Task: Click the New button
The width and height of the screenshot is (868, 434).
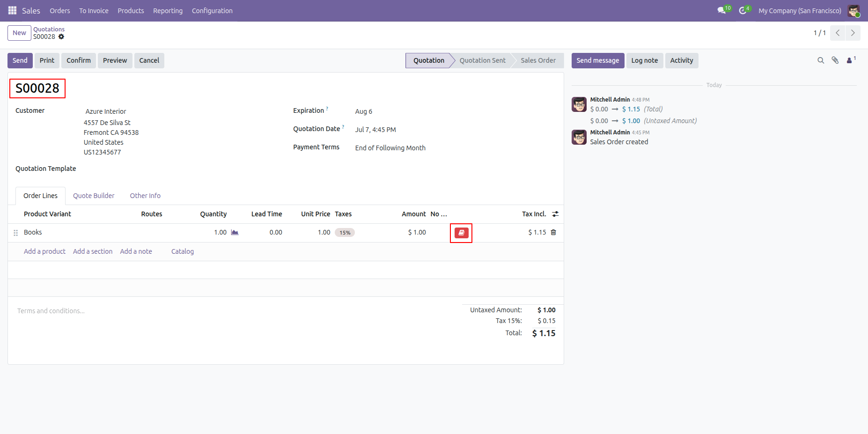Action: [19, 33]
